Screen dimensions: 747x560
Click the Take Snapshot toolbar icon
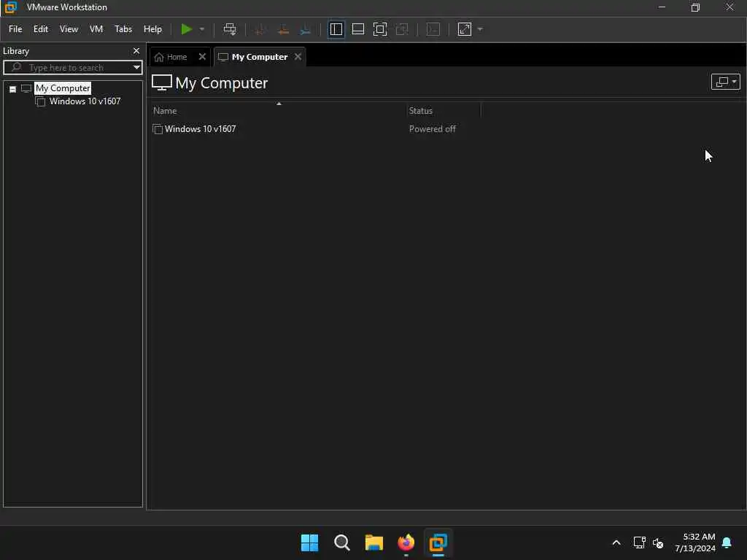click(x=260, y=29)
